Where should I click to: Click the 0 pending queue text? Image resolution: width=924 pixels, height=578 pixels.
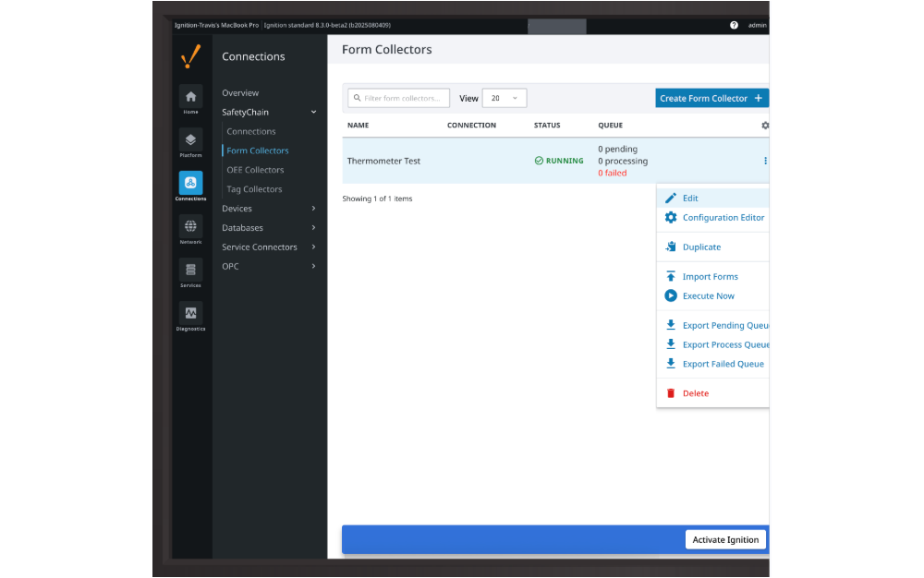(617, 149)
